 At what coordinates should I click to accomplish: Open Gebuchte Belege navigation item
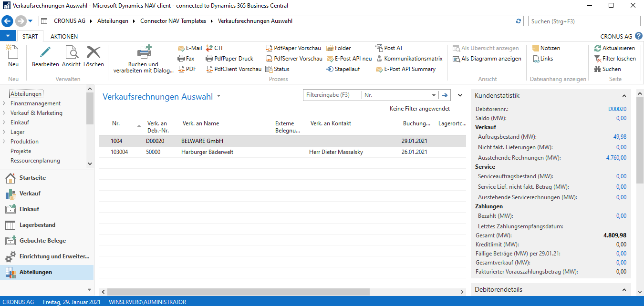pos(47,241)
